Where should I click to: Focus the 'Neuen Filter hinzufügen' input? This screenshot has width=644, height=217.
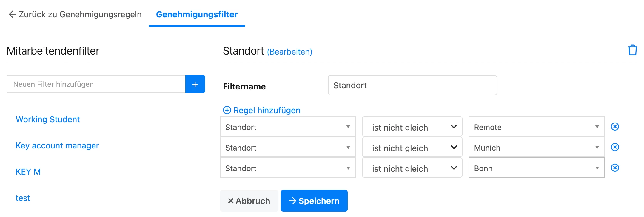click(x=96, y=84)
